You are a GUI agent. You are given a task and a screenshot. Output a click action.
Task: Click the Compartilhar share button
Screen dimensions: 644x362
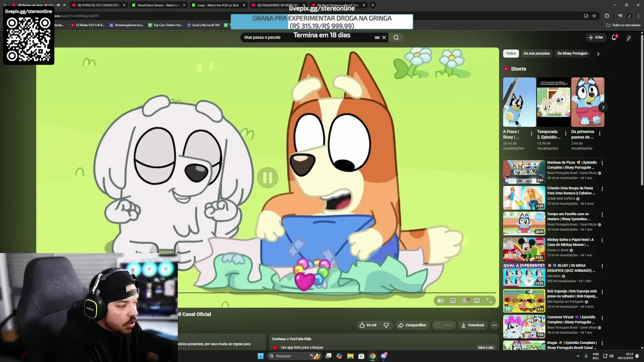(412, 325)
